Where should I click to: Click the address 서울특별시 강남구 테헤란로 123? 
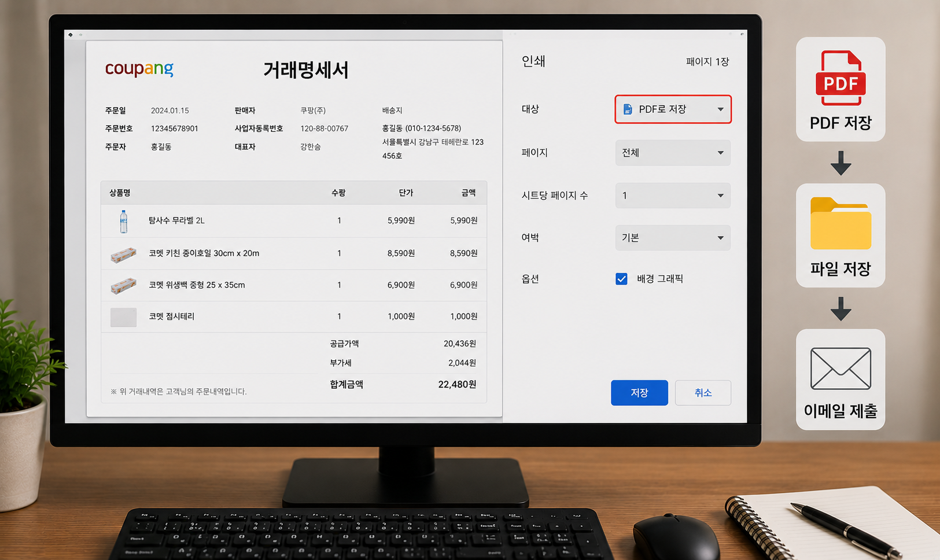coord(433,142)
